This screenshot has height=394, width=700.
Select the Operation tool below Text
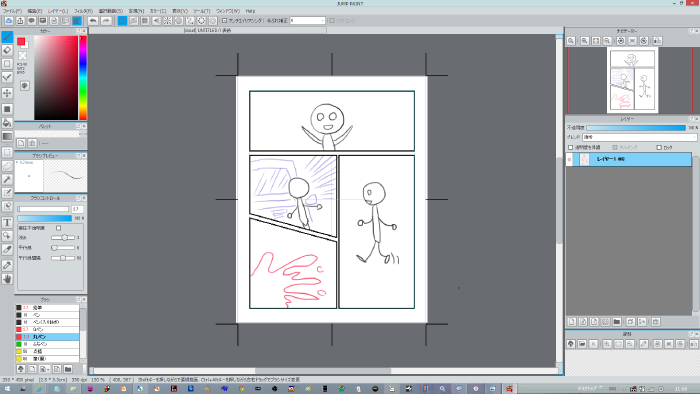tap(7, 236)
